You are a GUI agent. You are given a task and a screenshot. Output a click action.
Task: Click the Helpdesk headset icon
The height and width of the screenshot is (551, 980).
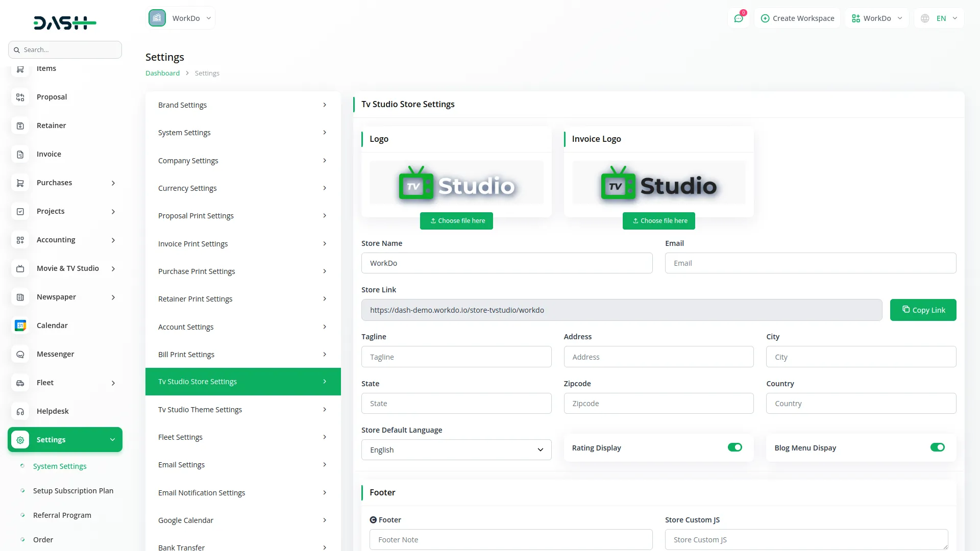tap(20, 411)
